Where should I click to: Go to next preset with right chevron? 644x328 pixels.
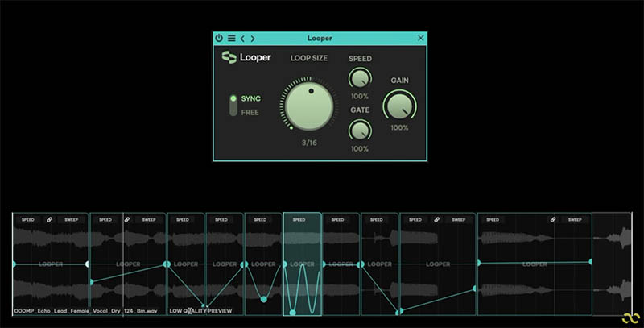pyautogui.click(x=253, y=39)
